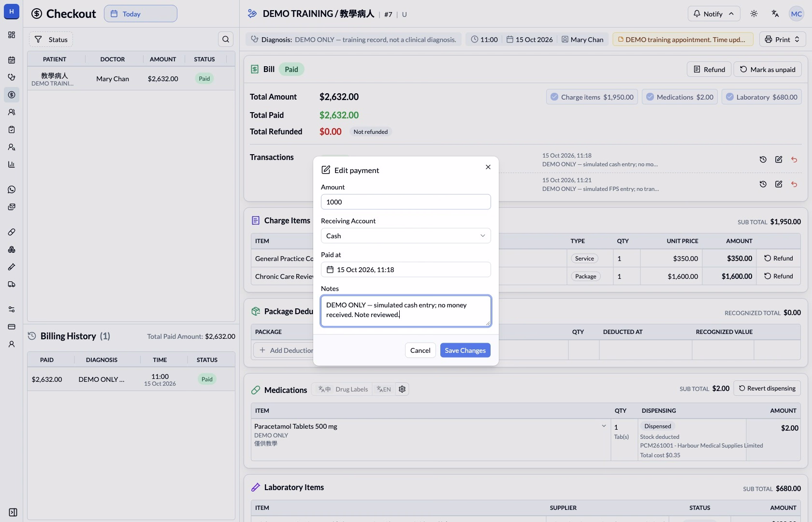View history of 11:18 cash transaction
The width and height of the screenshot is (812, 522).
click(x=763, y=159)
